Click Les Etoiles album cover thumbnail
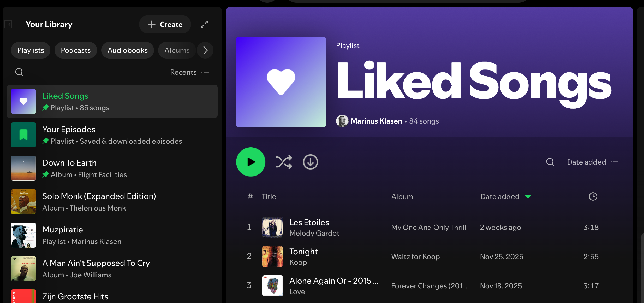Image resolution: width=644 pixels, height=303 pixels. click(272, 227)
